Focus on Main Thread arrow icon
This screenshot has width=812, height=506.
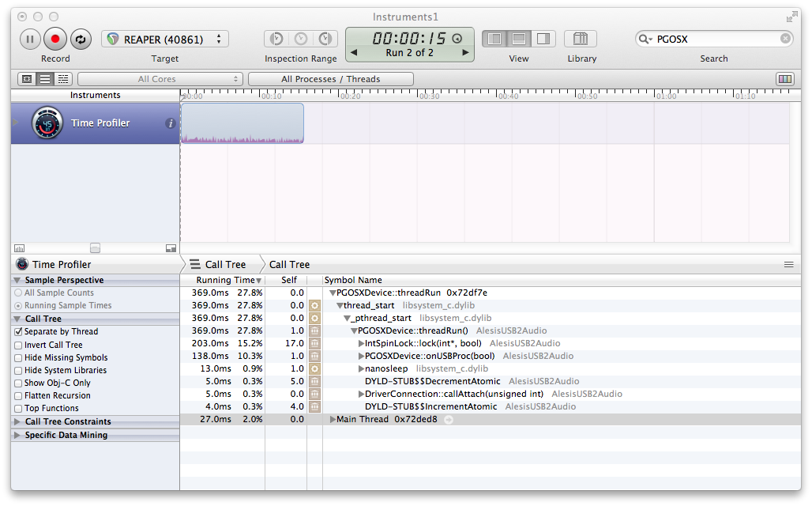click(x=449, y=420)
